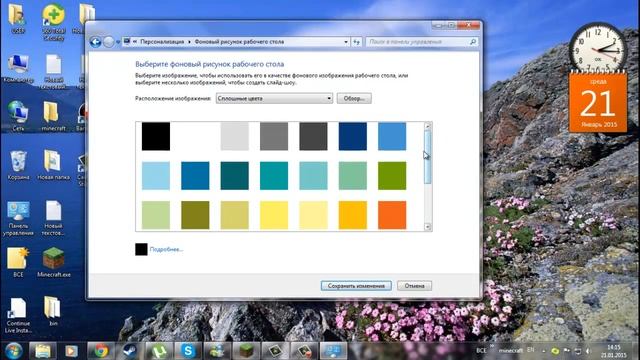The width and height of the screenshot is (640, 360).
Task: Select the minecraft folder on desktop
Action: tap(53, 116)
